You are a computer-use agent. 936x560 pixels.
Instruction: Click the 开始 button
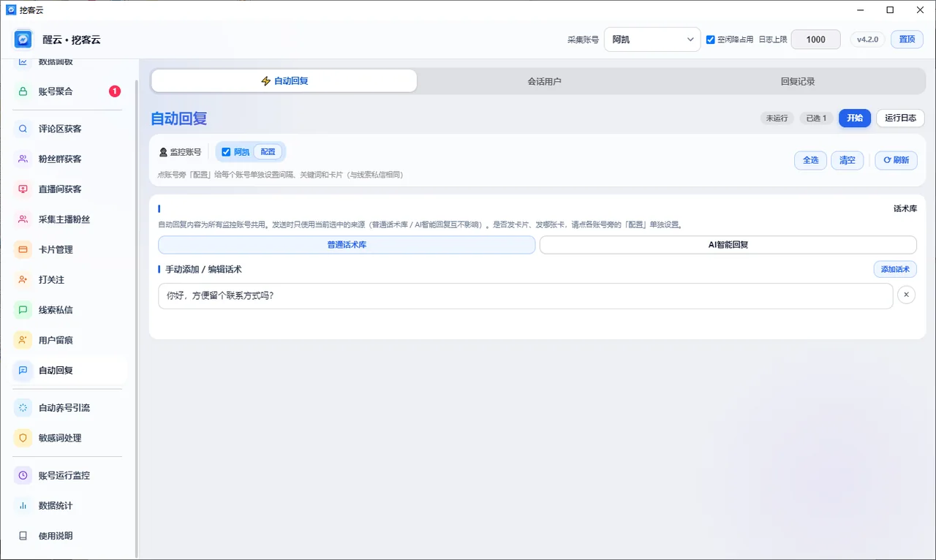click(x=855, y=118)
